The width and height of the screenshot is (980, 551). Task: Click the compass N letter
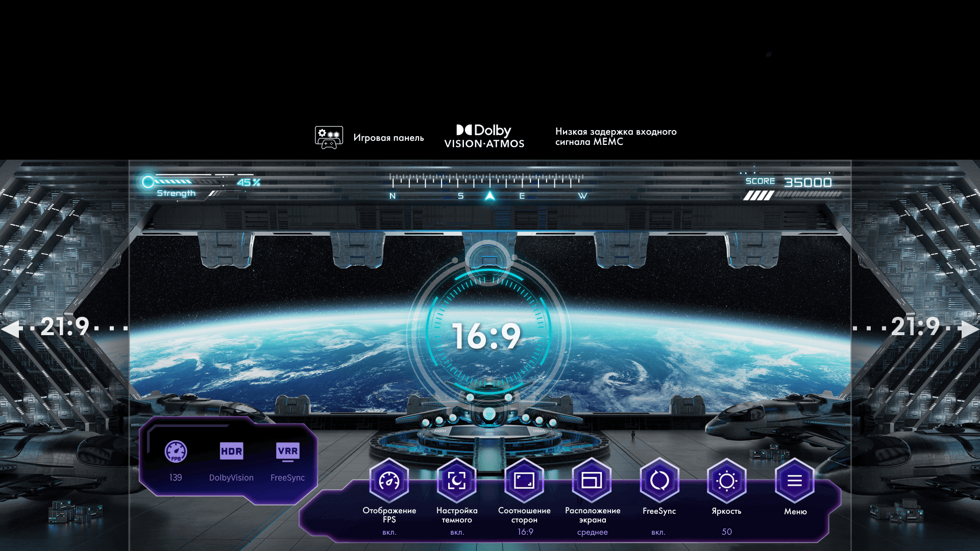tap(393, 196)
